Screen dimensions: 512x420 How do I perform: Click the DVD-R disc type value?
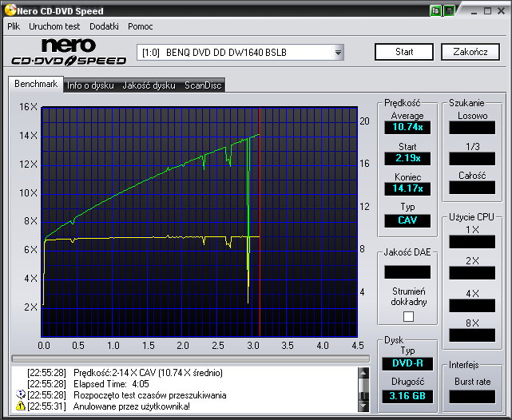click(x=407, y=363)
